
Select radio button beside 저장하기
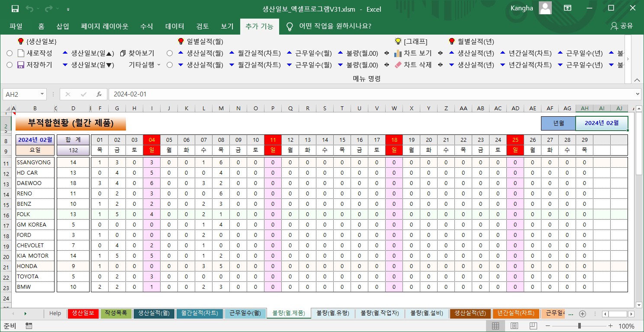[10, 65]
